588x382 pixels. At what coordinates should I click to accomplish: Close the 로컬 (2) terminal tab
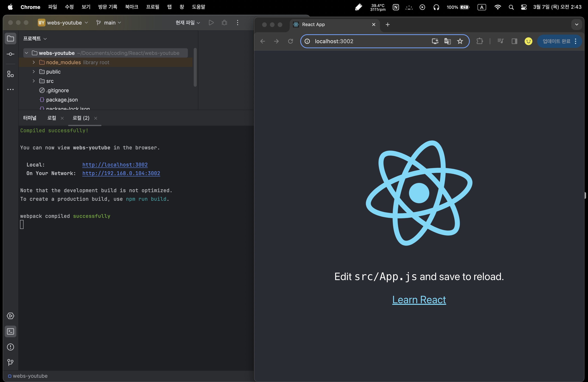tap(96, 118)
